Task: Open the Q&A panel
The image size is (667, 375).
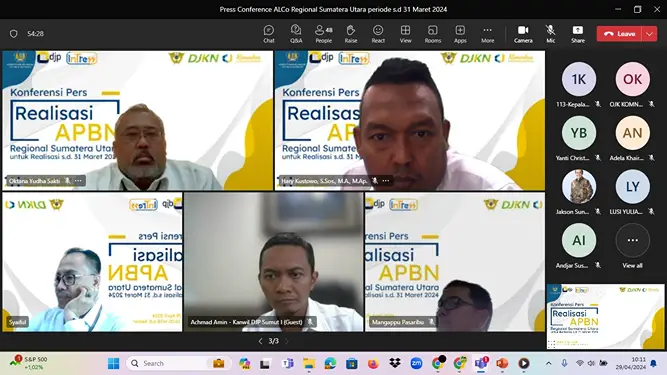Action: click(x=296, y=34)
